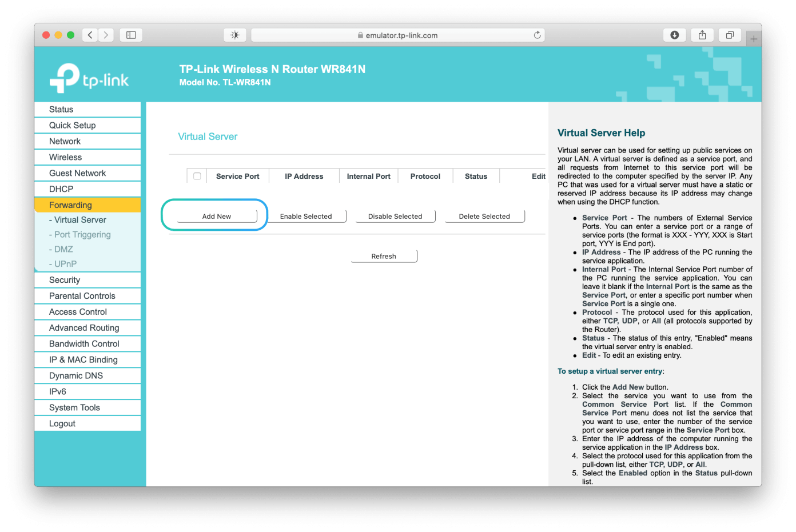Click the yellow minimize window button
Screen dimensions: 796x532
(58, 35)
